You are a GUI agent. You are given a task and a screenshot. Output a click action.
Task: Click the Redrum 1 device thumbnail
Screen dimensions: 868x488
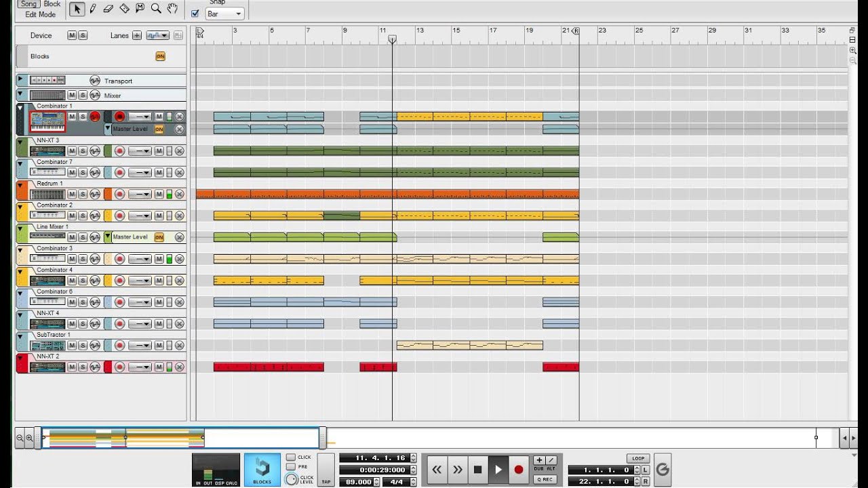tap(47, 195)
